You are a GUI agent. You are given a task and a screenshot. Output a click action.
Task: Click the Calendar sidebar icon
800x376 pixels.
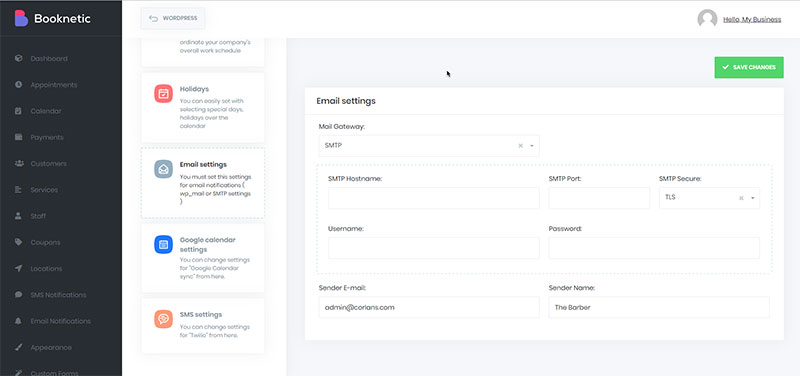click(x=19, y=111)
